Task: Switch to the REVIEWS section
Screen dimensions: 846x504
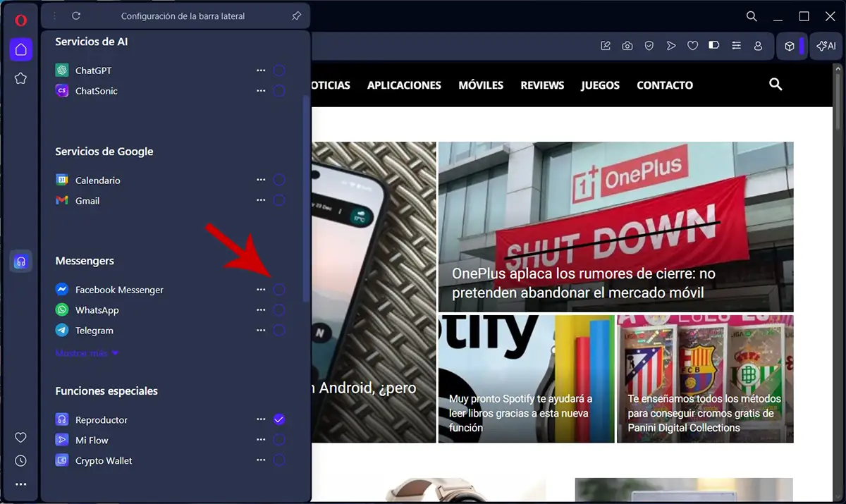Action: click(542, 85)
